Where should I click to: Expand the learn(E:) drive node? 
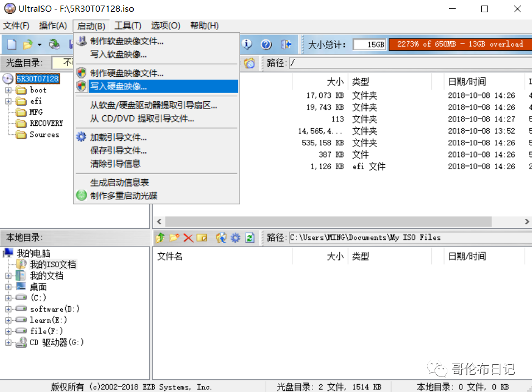8,320
